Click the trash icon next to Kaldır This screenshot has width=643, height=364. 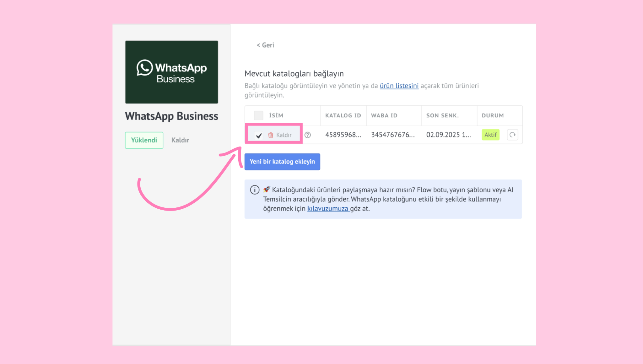[x=270, y=135]
